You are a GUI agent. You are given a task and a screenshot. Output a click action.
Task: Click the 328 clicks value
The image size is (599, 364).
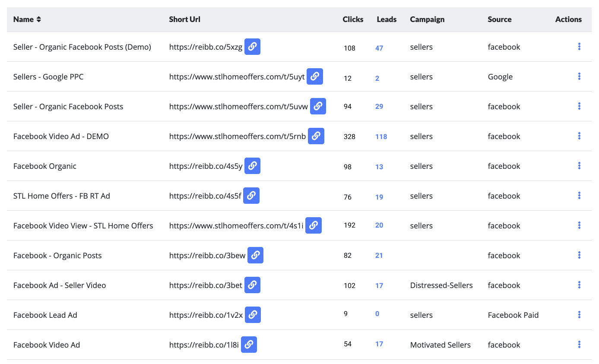pyautogui.click(x=349, y=136)
